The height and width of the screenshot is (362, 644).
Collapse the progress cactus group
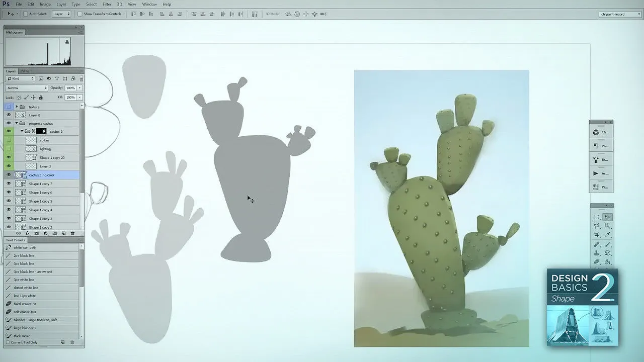click(x=17, y=123)
